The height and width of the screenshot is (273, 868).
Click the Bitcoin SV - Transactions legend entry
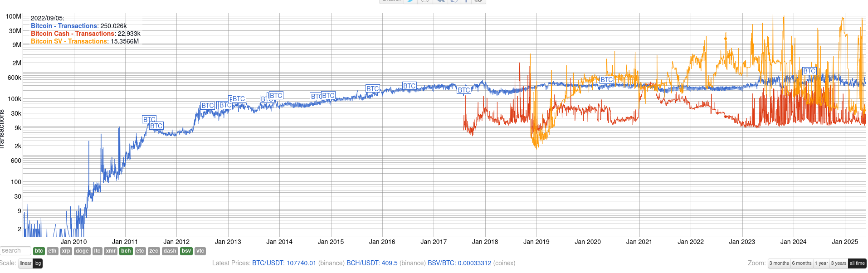click(69, 41)
